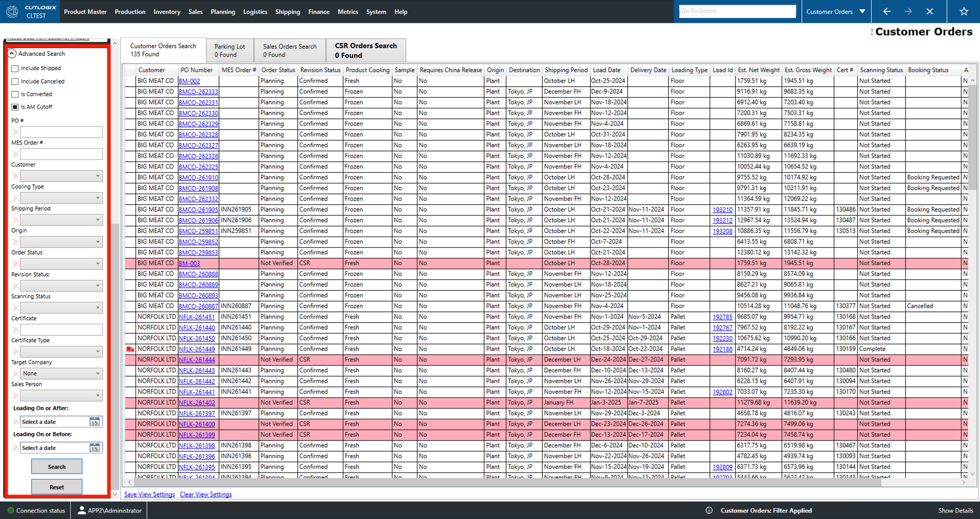Click the forward arrow navigation icon
Viewport: 980px width, 519px height.
click(x=908, y=11)
